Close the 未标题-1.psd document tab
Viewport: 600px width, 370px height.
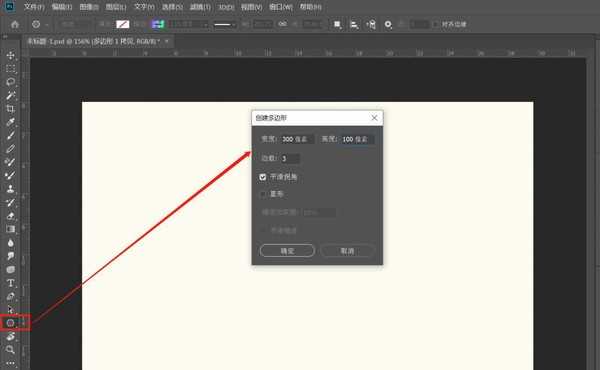coord(167,41)
